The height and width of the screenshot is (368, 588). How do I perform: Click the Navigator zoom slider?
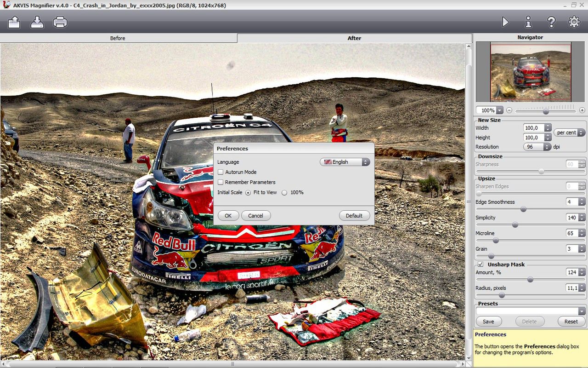tap(546, 111)
